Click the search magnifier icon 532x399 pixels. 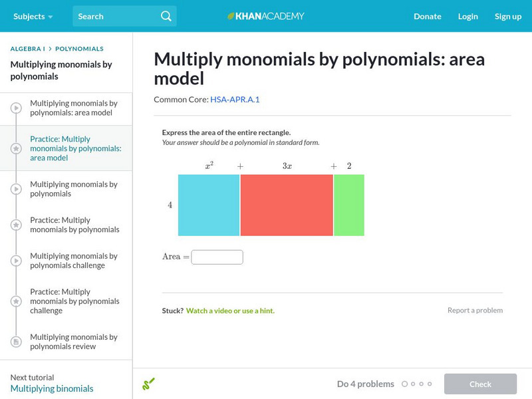166,16
